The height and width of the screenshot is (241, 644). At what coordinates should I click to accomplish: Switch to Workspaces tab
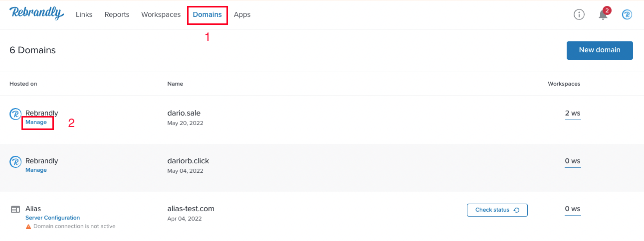click(161, 14)
